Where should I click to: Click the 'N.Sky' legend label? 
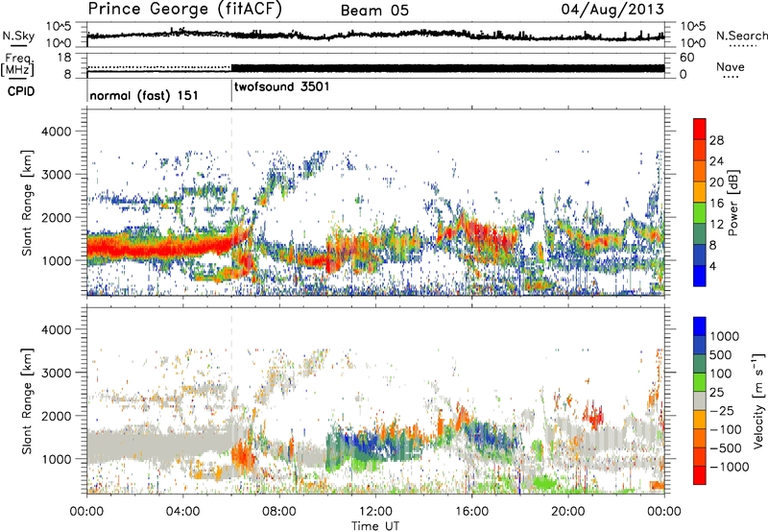pyautogui.click(x=18, y=36)
